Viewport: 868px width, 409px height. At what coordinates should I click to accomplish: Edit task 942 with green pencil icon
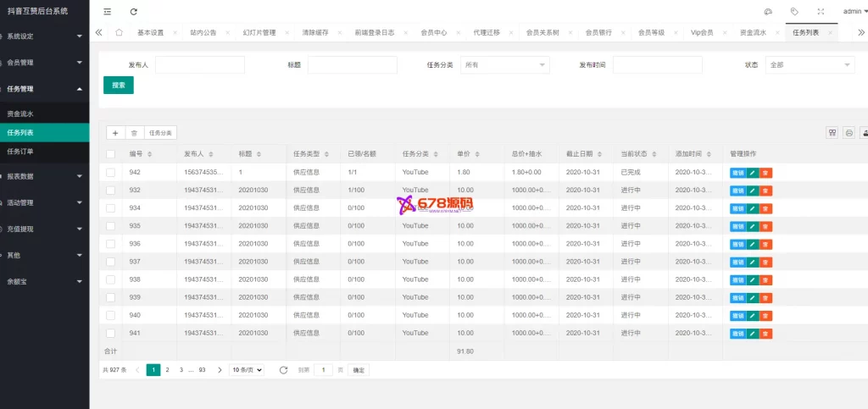click(753, 173)
